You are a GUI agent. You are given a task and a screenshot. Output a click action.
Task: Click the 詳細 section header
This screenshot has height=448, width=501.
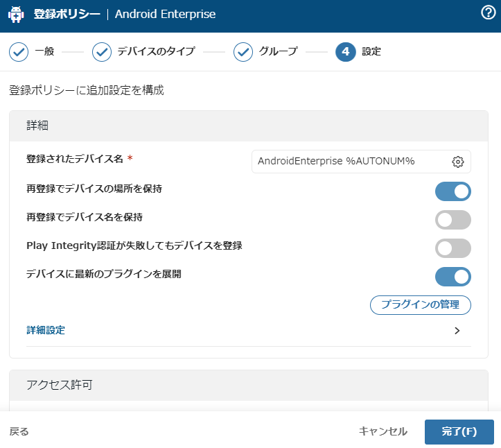249,126
